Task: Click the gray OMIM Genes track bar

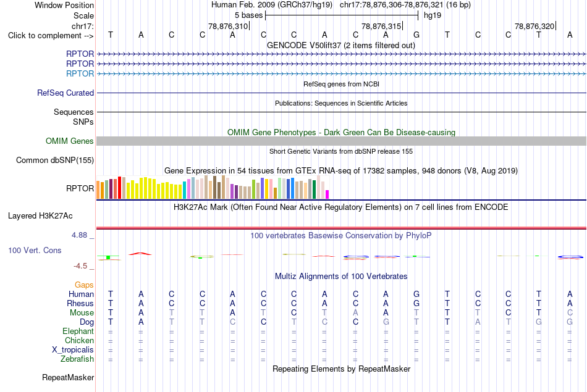Action: tap(341, 141)
